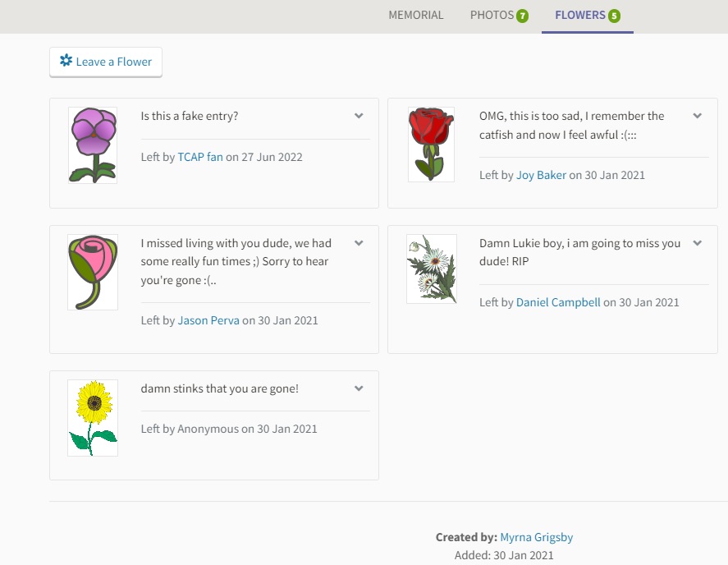The height and width of the screenshot is (565, 728).
Task: Expand options for 'Is this a fake entry?'
Action: [359, 116]
